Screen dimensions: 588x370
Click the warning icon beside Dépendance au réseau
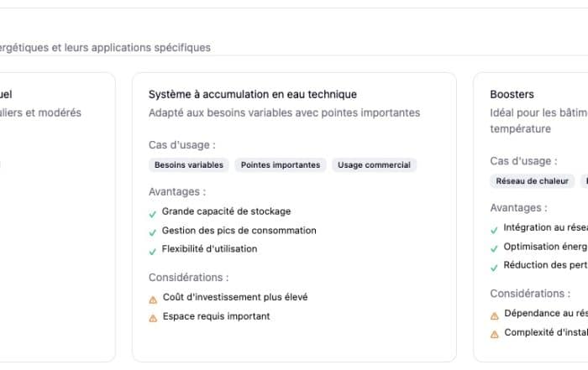(x=495, y=315)
